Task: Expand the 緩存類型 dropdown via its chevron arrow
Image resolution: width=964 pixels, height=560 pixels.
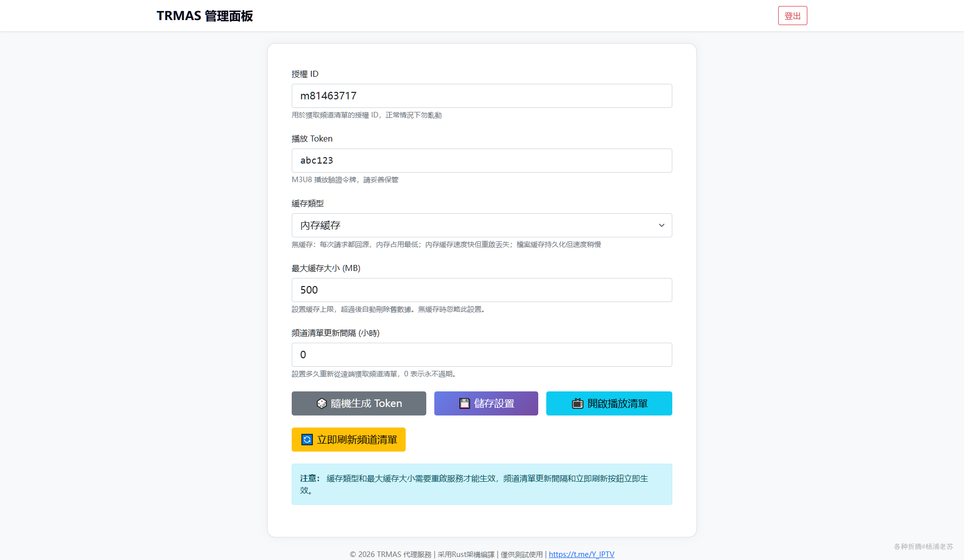Action: (661, 225)
